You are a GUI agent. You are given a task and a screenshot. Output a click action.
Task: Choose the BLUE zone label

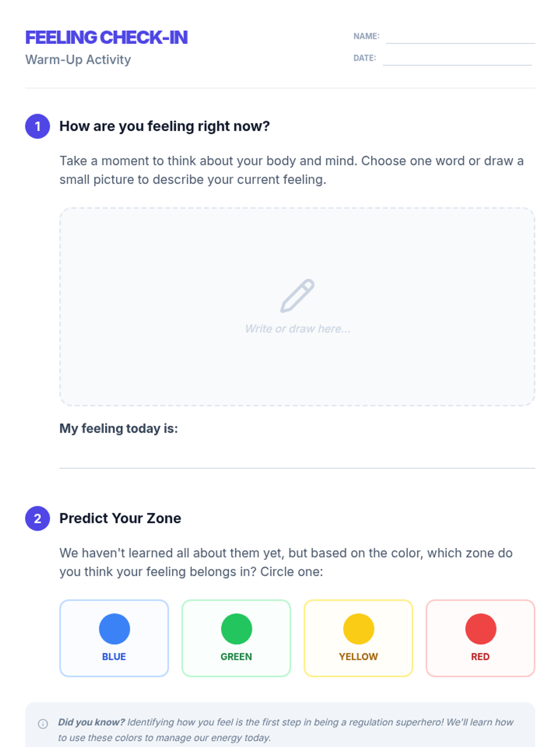114,656
